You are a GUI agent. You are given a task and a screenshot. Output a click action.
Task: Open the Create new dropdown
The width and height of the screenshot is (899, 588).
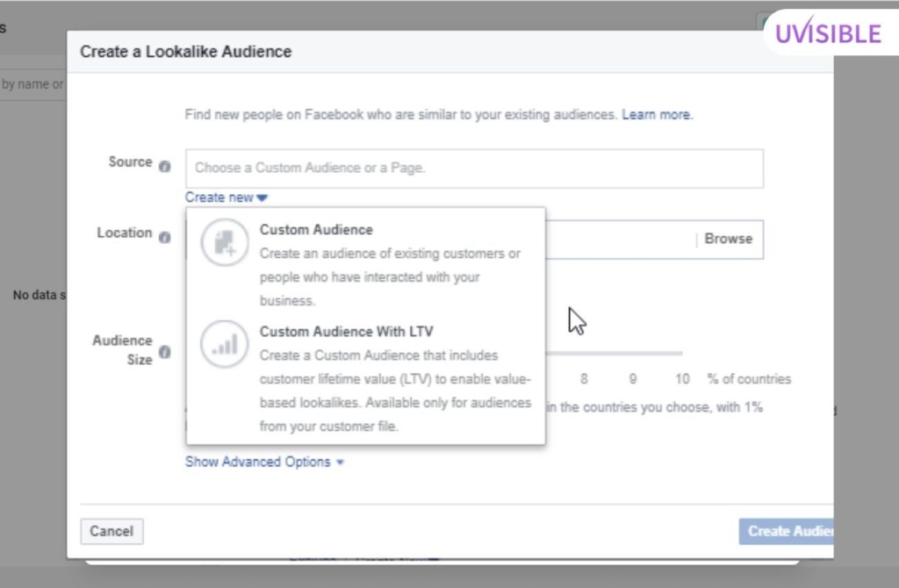(x=226, y=197)
